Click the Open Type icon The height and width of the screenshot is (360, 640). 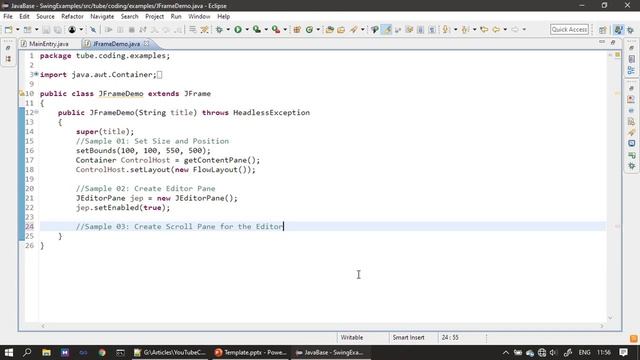click(329, 29)
